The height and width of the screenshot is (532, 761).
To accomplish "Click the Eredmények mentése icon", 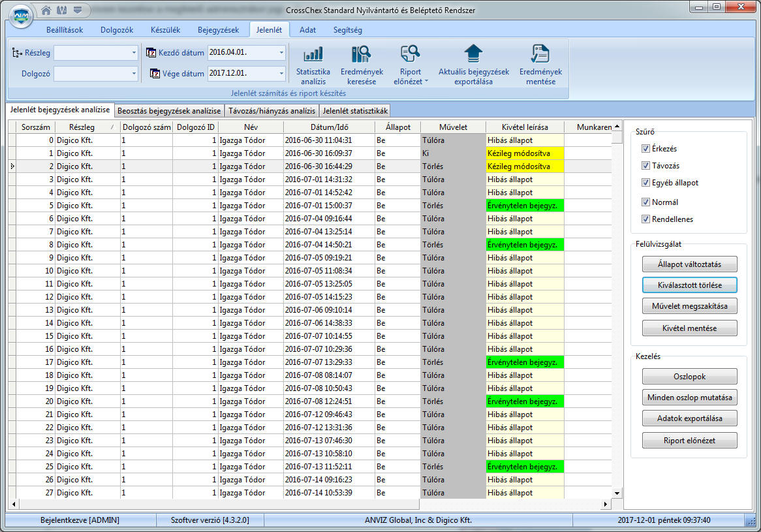I will [540, 54].
